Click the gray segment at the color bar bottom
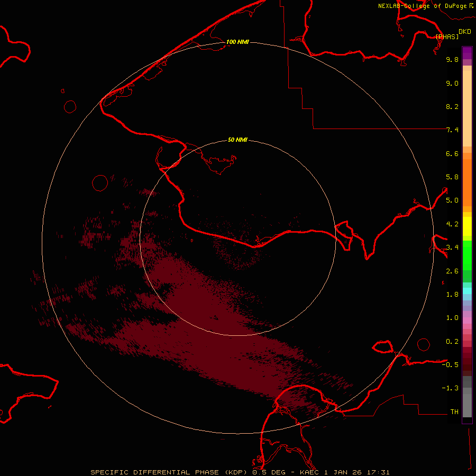Screen dimensions: 476x476 [x=467, y=405]
